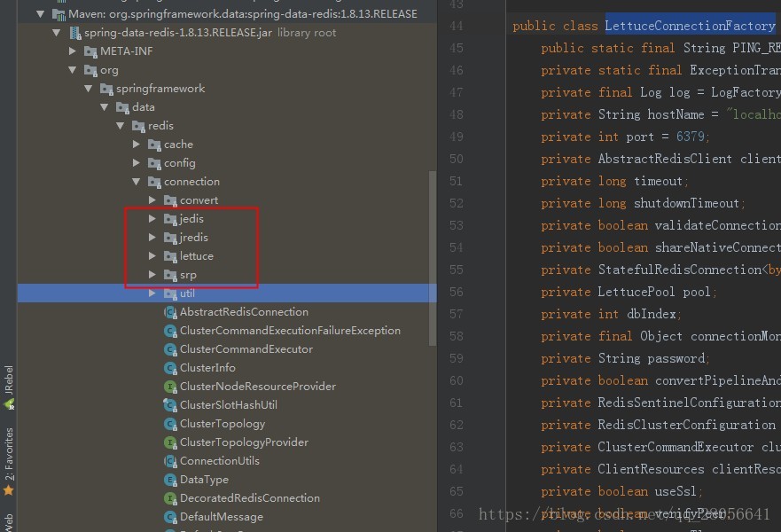Click the hostName variable in editor
This screenshot has height=532, width=781.
(x=676, y=114)
